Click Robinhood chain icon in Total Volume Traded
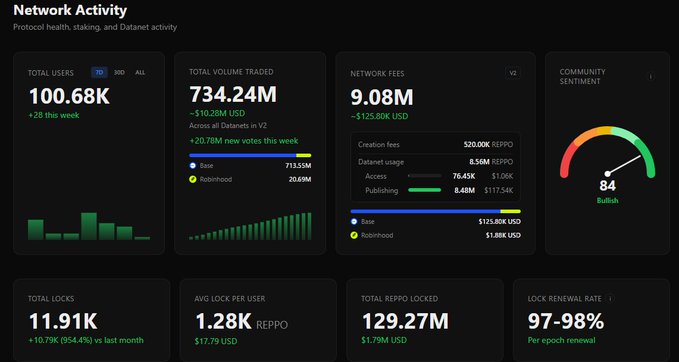The height and width of the screenshot is (362, 679). pos(193,179)
